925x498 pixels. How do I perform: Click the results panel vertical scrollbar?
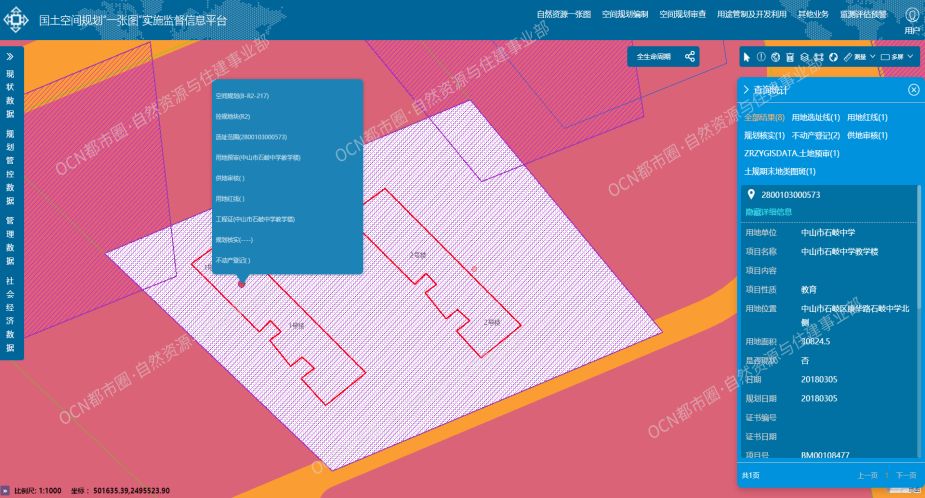pyautogui.click(x=918, y=322)
